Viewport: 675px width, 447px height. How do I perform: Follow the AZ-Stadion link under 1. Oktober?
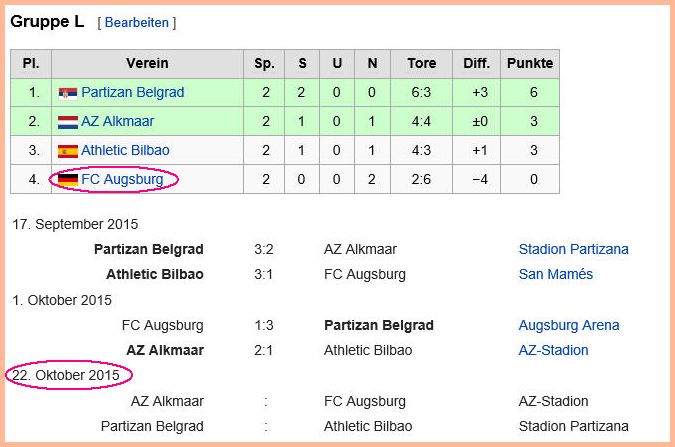tap(553, 350)
